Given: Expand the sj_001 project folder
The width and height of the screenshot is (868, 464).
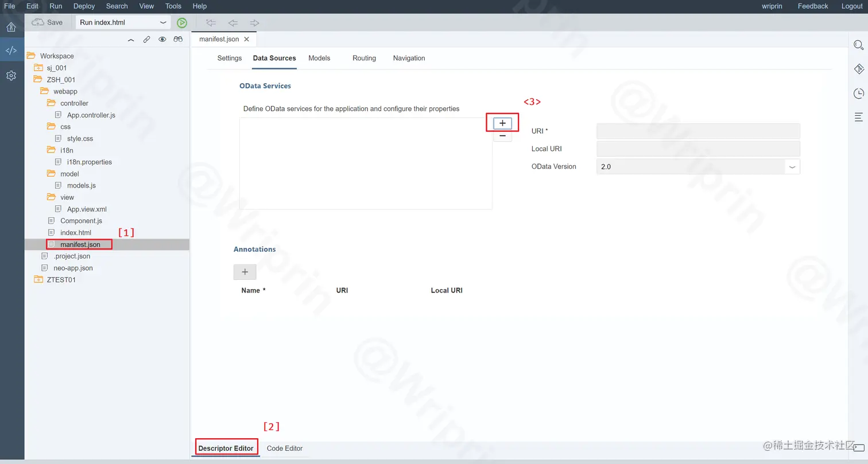Looking at the screenshot, I should 38,68.
